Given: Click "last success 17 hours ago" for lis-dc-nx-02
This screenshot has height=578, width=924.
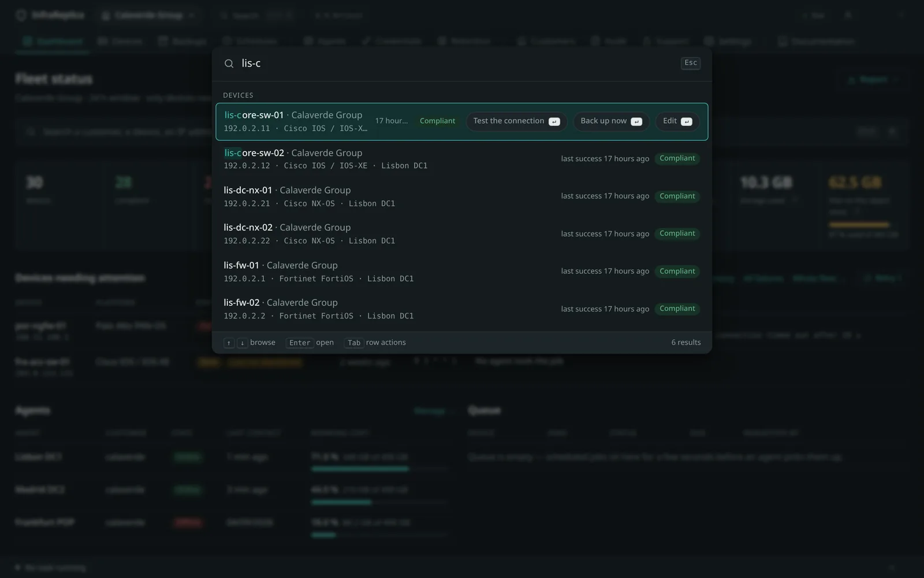Looking at the screenshot, I should click(x=605, y=234).
